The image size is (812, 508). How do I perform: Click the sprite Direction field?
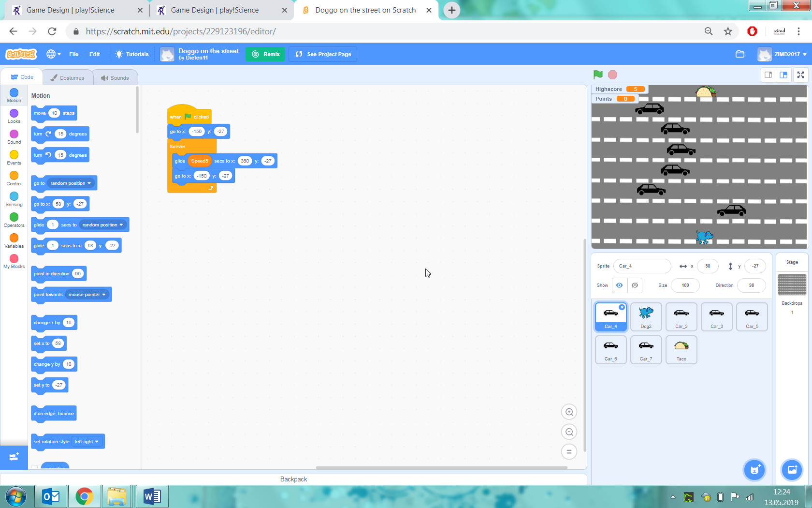click(x=752, y=285)
